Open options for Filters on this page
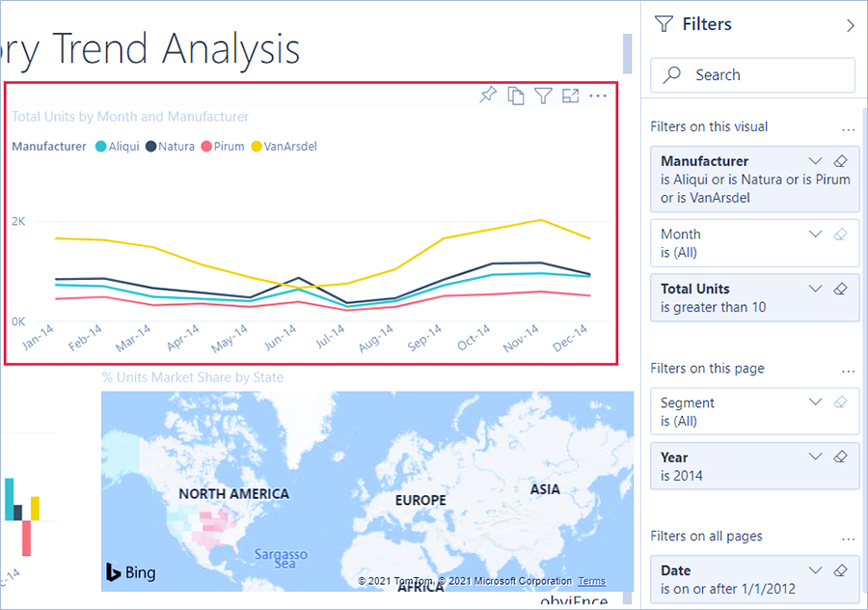 [848, 369]
